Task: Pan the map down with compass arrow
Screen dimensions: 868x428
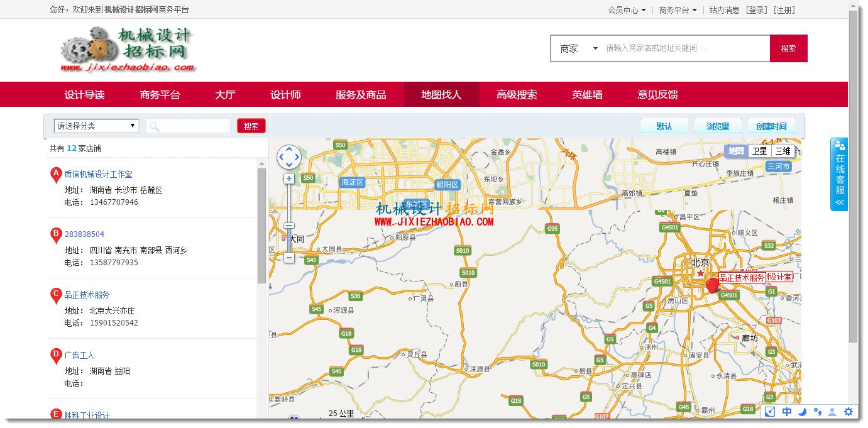Action: [289, 165]
